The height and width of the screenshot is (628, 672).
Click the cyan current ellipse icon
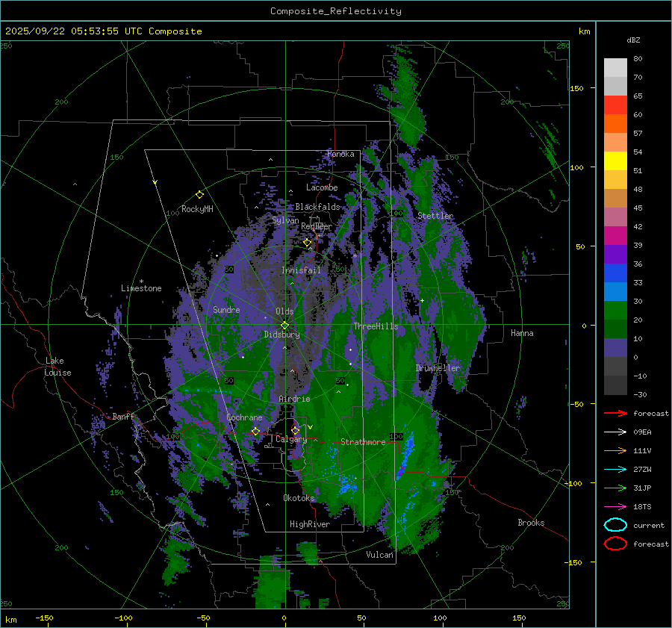[x=615, y=525]
